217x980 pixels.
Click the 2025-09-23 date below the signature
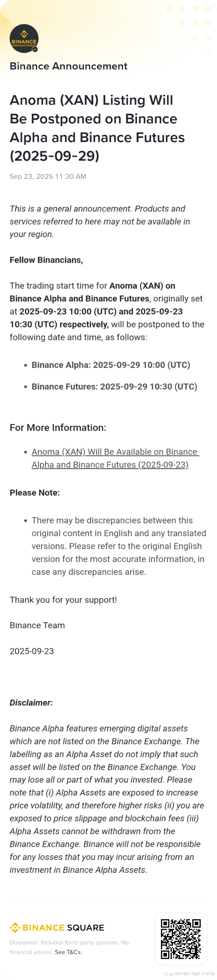coord(32,651)
